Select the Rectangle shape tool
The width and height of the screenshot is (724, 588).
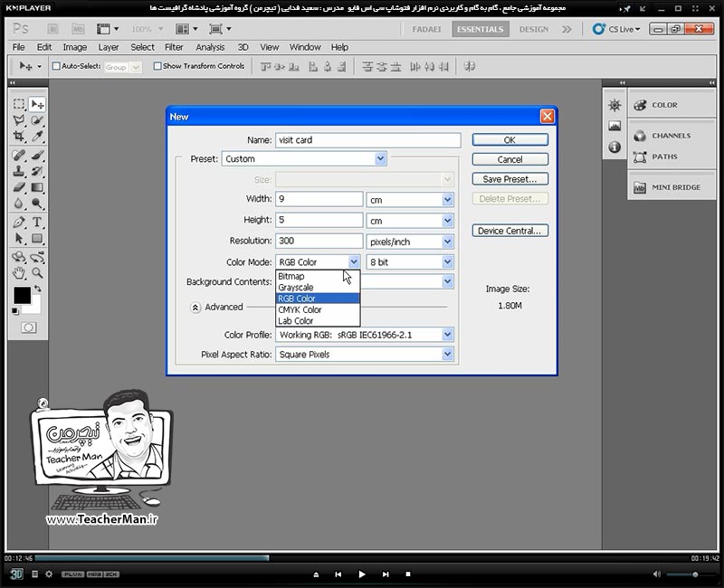(37, 239)
